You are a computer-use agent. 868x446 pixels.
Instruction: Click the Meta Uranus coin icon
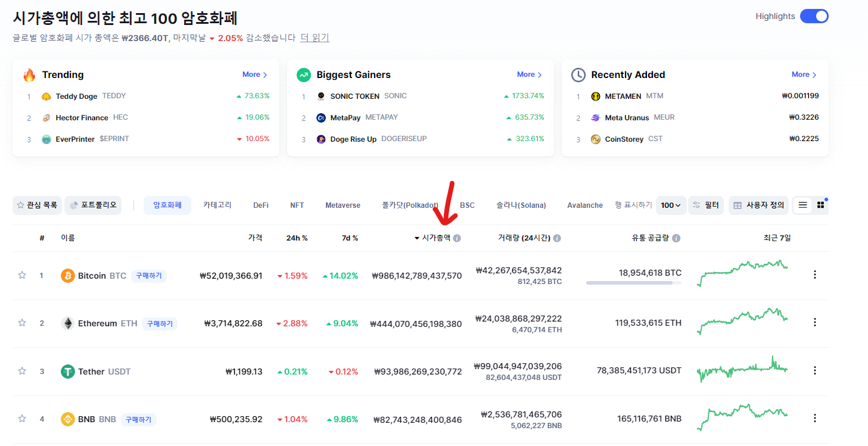[596, 118]
